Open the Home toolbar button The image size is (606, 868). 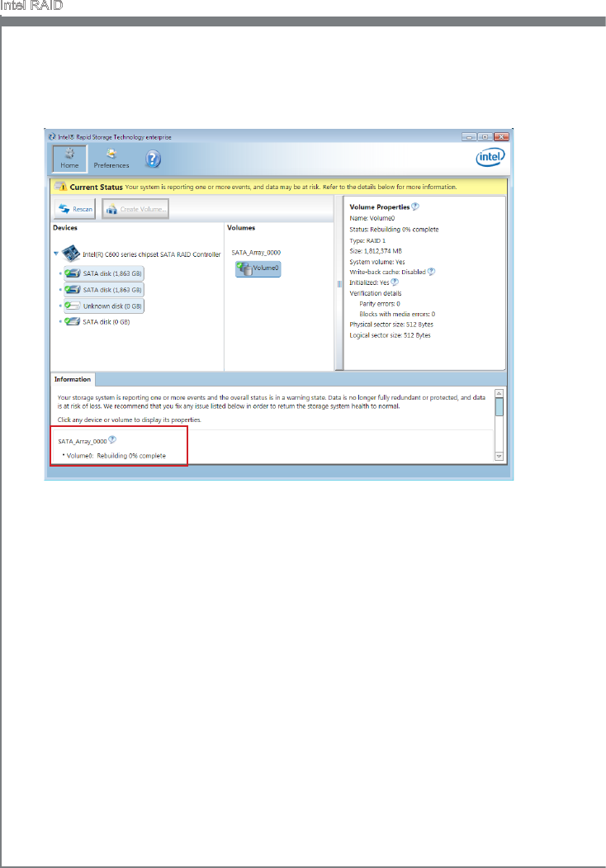click(69, 159)
